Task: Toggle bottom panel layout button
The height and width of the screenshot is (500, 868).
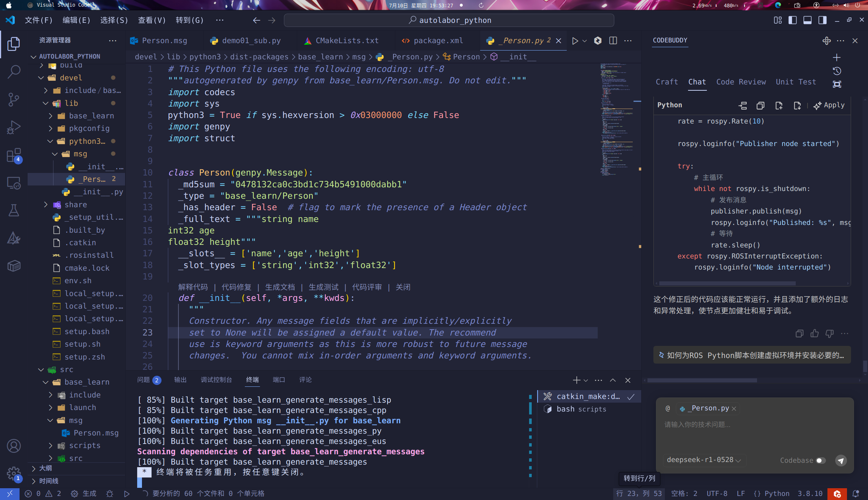Action: pyautogui.click(x=807, y=20)
